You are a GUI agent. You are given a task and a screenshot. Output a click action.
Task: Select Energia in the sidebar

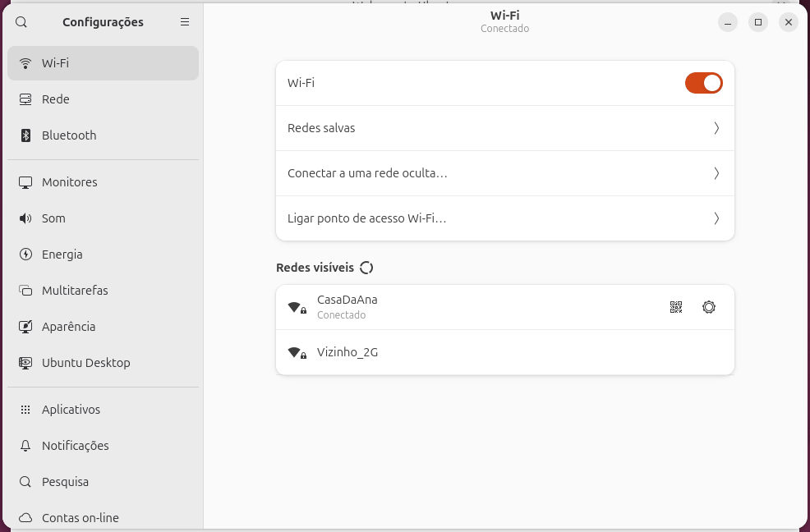[103, 255]
